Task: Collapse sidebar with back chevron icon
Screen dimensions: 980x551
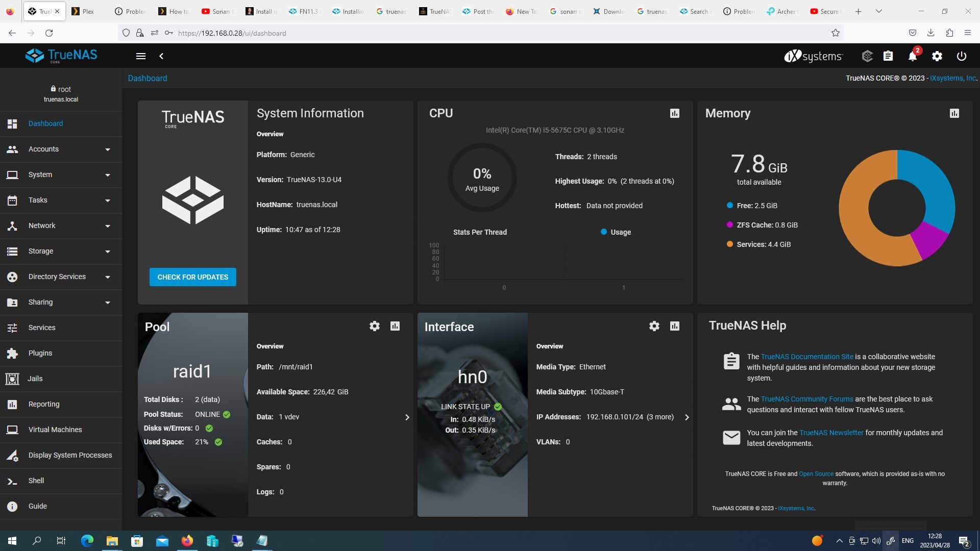Action: click(161, 56)
